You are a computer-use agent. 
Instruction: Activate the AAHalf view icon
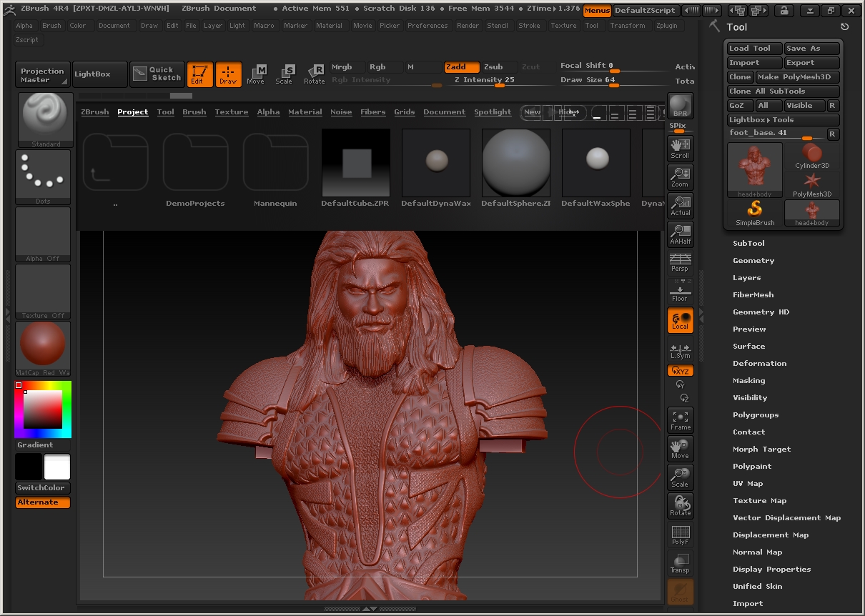point(680,234)
